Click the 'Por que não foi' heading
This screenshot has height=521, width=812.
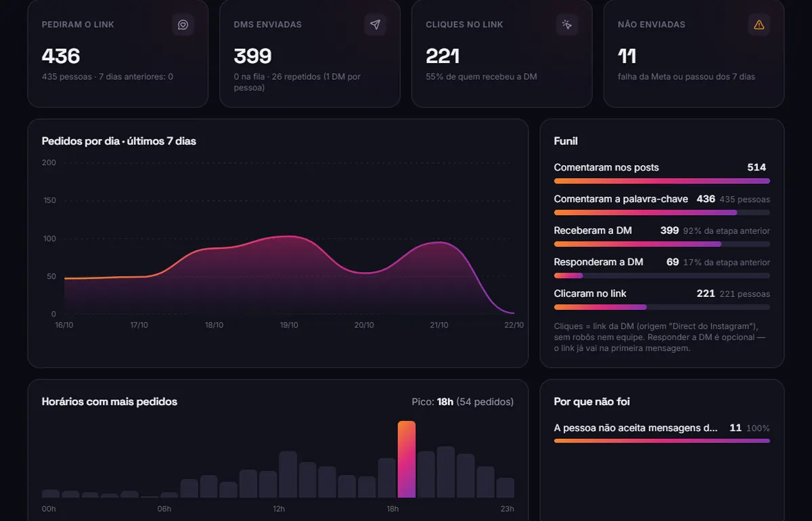tap(592, 402)
